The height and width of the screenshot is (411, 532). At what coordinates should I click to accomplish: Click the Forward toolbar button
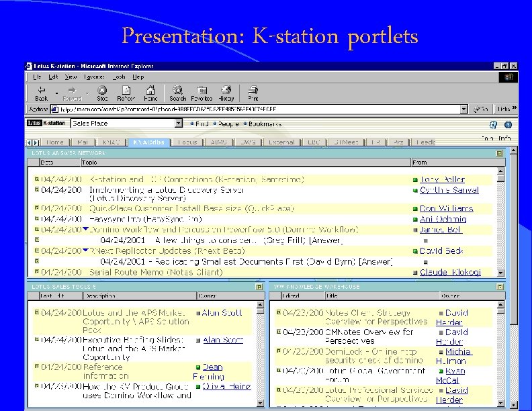(72, 93)
